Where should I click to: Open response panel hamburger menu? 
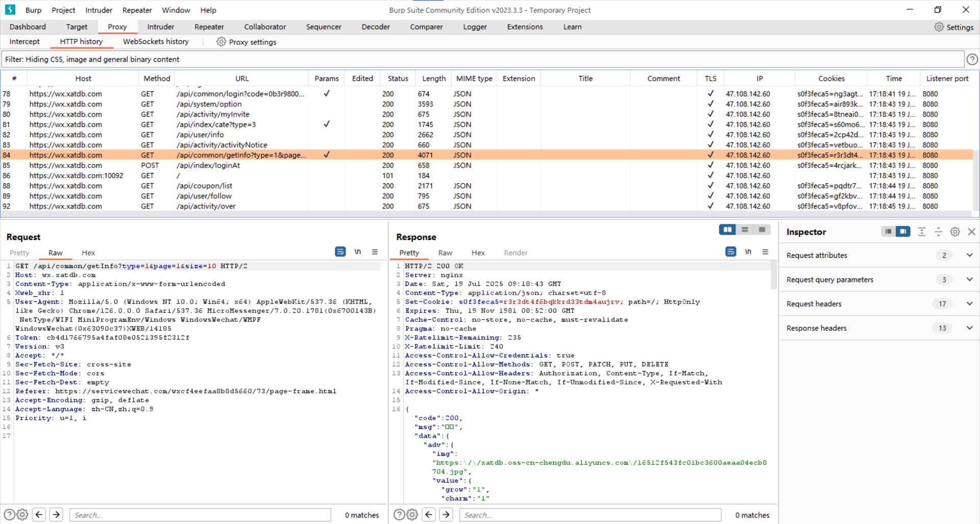click(765, 252)
